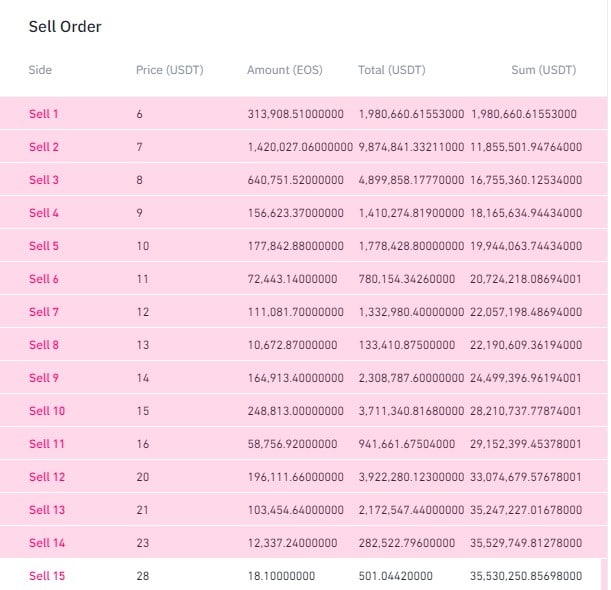The image size is (611, 590).
Task: Select the Sell 8 row label
Action: [x=44, y=345]
